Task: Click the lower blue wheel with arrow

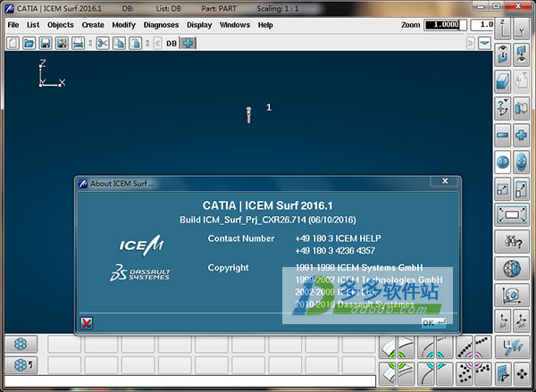Action: click(x=21, y=365)
